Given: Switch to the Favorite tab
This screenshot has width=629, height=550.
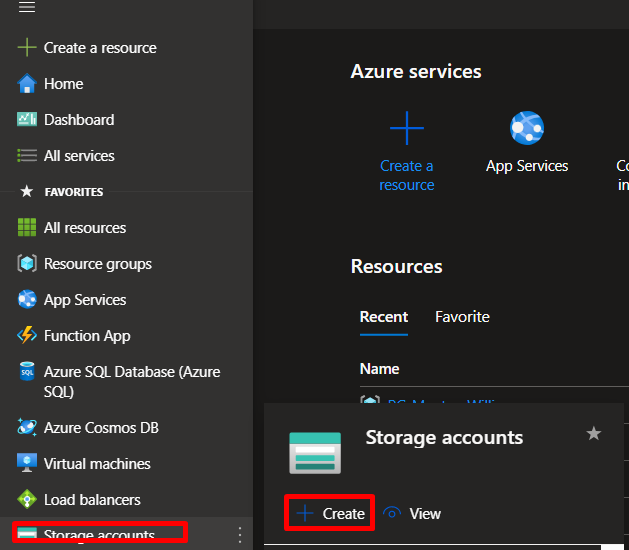Looking at the screenshot, I should (x=462, y=317).
